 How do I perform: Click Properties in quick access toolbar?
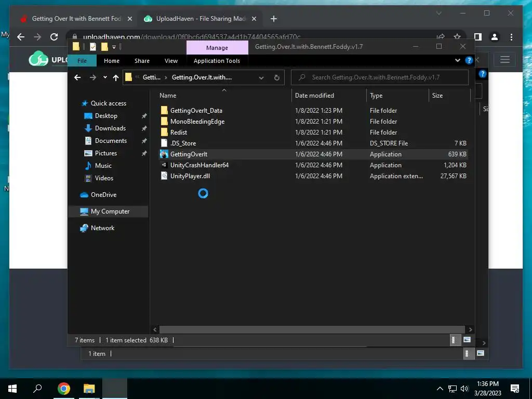(x=92, y=47)
